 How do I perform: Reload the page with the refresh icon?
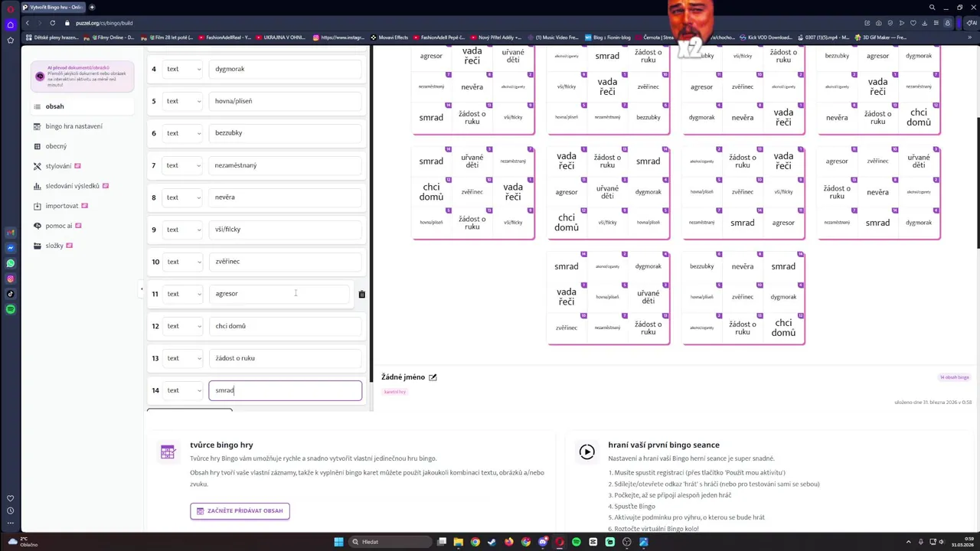tap(52, 23)
